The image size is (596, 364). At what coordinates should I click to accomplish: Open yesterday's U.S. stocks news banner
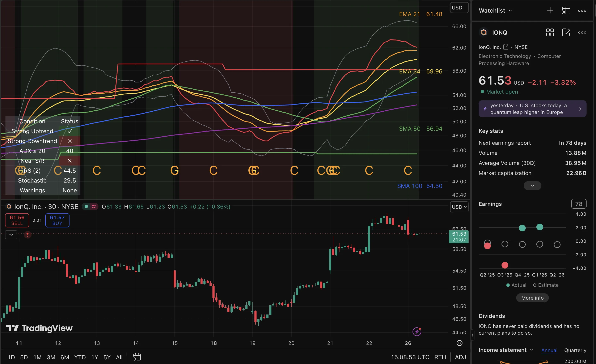(x=532, y=109)
